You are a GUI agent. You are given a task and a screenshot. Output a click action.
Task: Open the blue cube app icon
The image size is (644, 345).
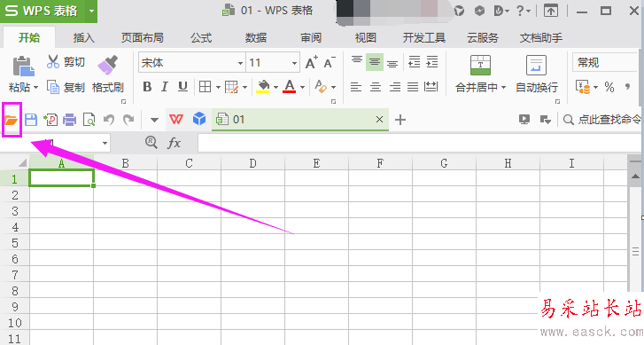tap(199, 120)
